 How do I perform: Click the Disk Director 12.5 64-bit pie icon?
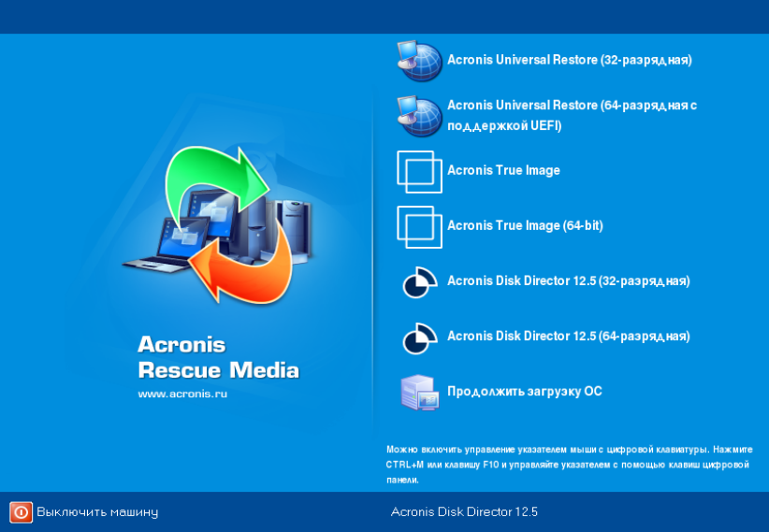[420, 337]
